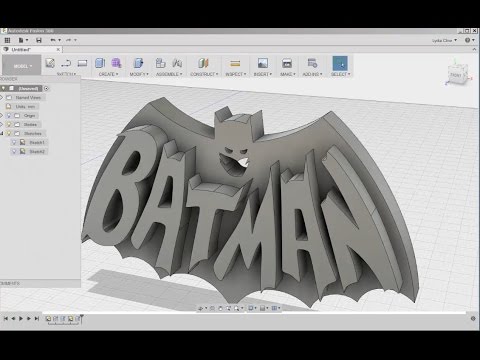Collapse the Sketches folder
480x360 pixels.
pos(2,133)
